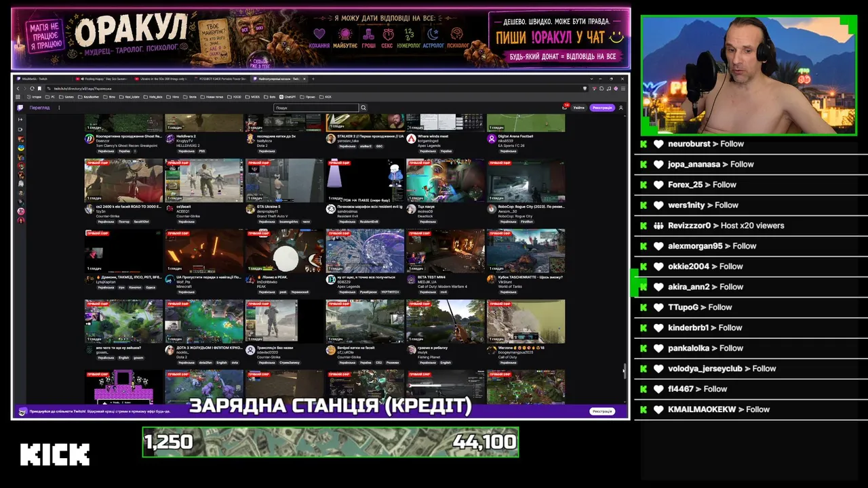868x488 pixels.
Task: Open the Games bookmarks folder
Action: [x=68, y=97]
